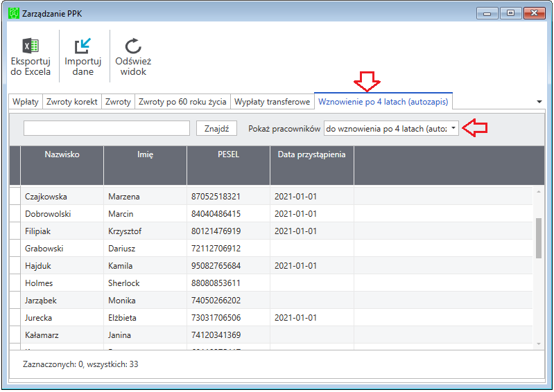Click join date in Jurecka row
554x392 pixels.
tap(296, 318)
